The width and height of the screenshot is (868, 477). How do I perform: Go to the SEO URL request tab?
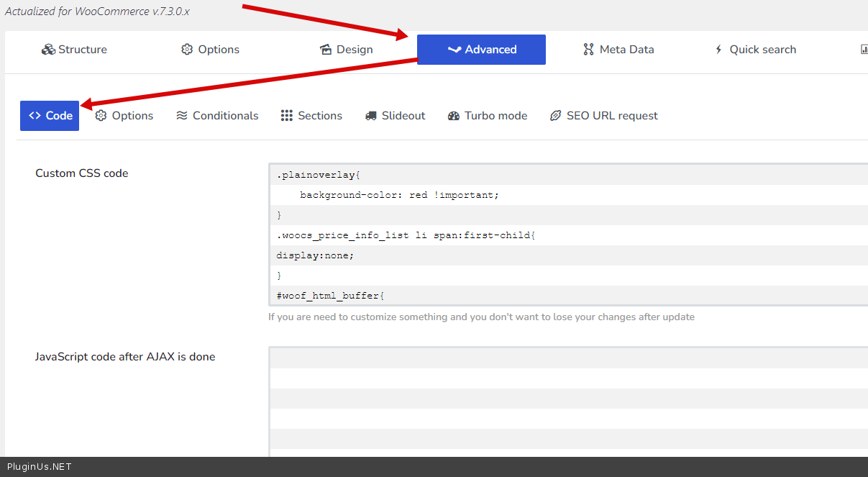604,116
